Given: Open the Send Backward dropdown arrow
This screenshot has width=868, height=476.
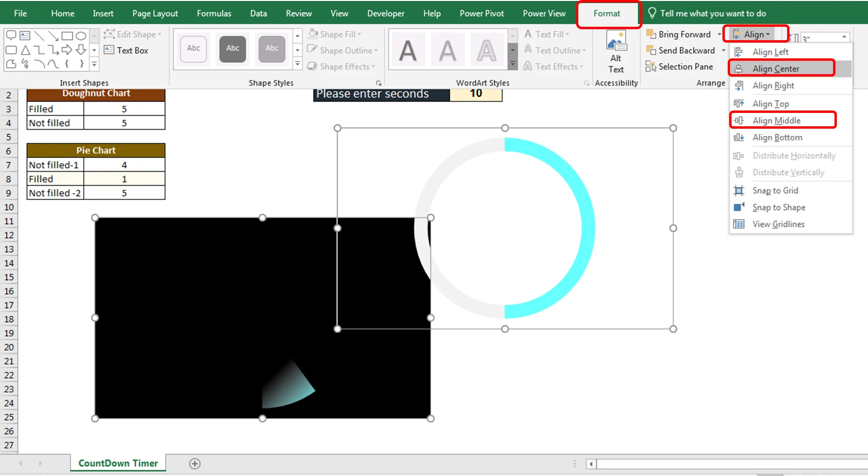Looking at the screenshot, I should click(x=723, y=50).
